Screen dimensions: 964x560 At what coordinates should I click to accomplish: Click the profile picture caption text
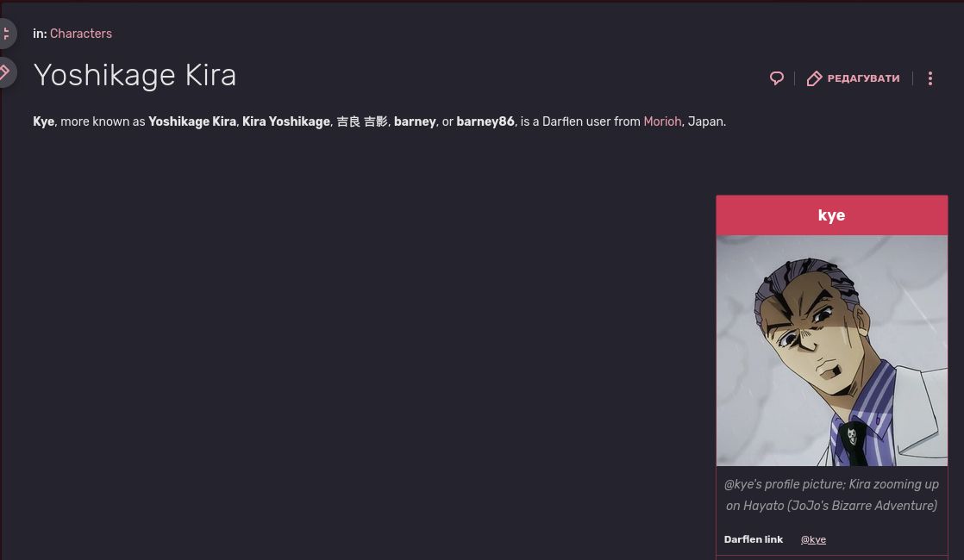coord(832,495)
